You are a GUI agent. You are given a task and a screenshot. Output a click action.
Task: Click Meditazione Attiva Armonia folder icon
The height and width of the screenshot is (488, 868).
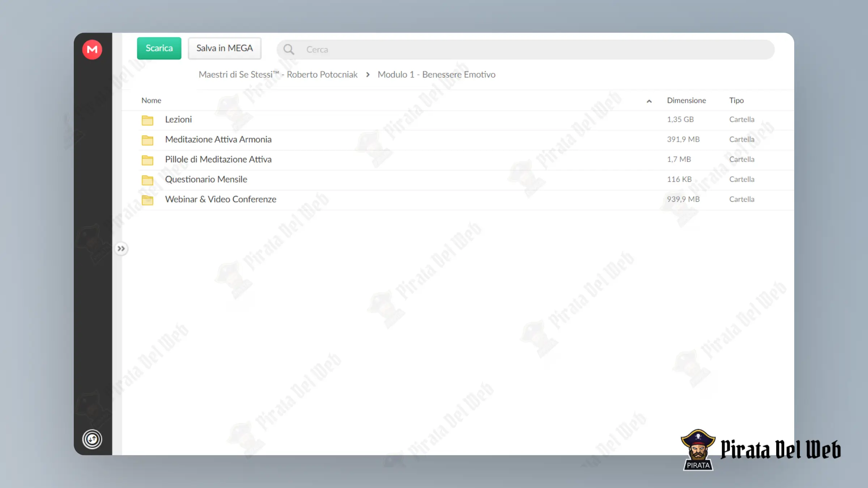147,140
